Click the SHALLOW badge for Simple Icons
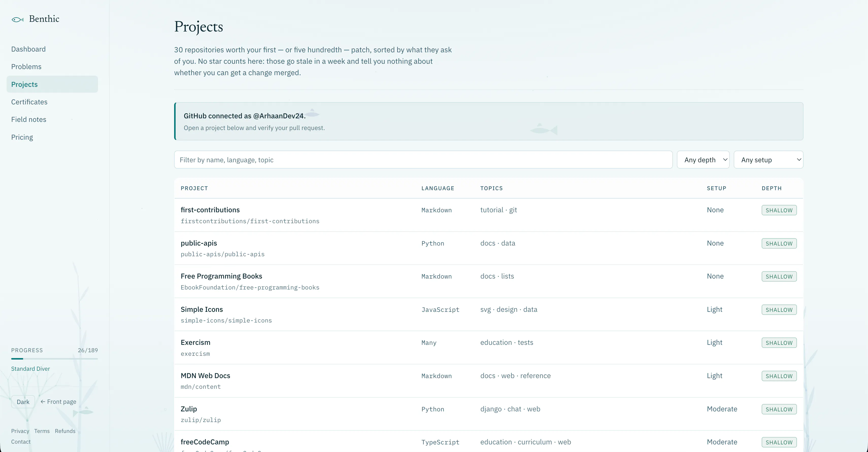Screen dimensions: 868x452 click(x=779, y=310)
